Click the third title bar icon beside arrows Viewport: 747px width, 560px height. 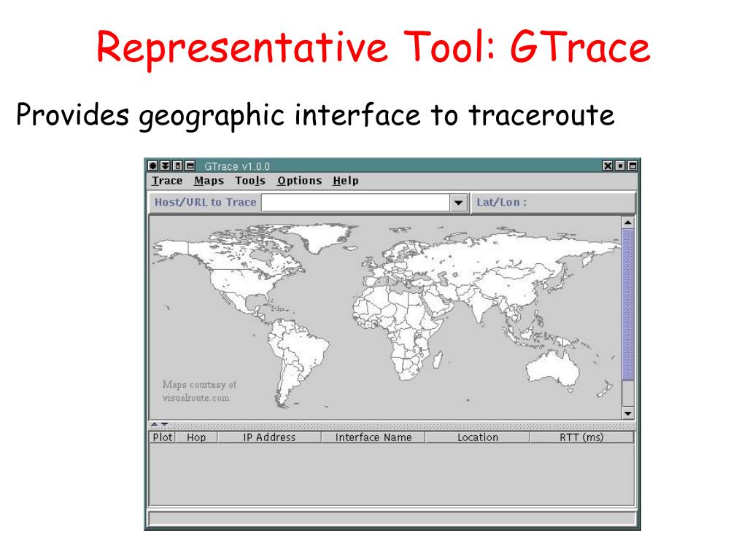tap(177, 166)
